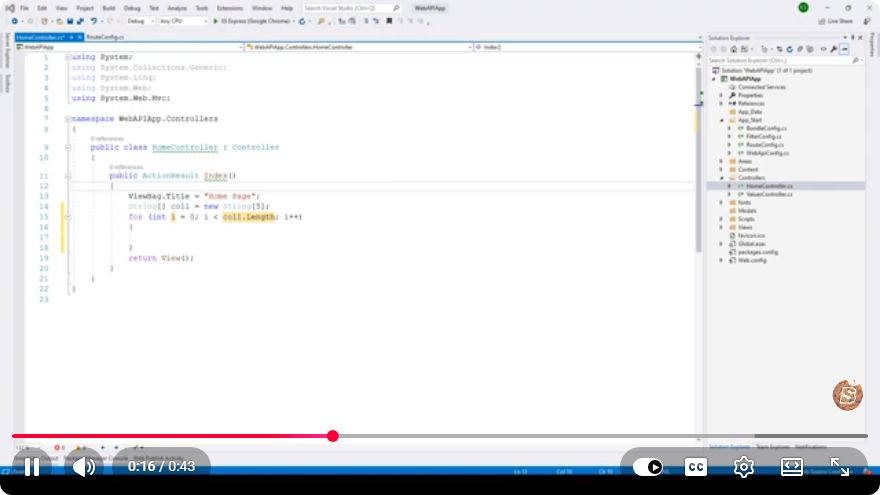The width and height of the screenshot is (880, 495).
Task: Toggle the autoplay switch
Action: [647, 467]
